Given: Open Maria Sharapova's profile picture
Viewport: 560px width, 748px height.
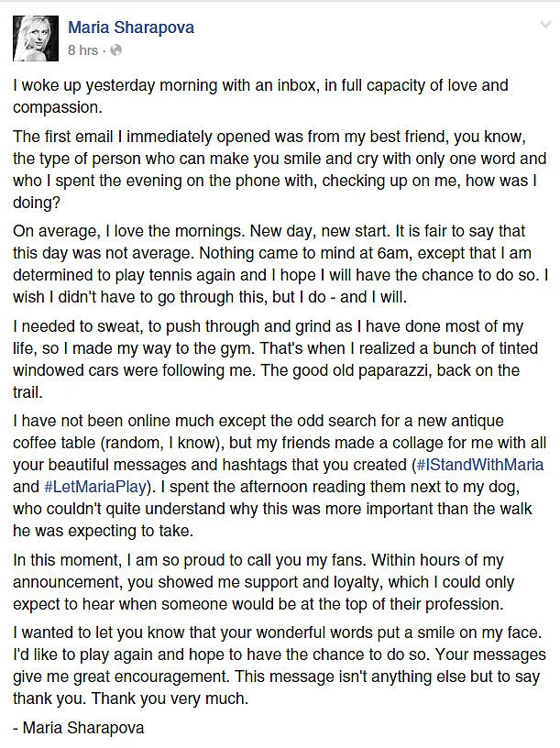Looking at the screenshot, I should [x=36, y=38].
